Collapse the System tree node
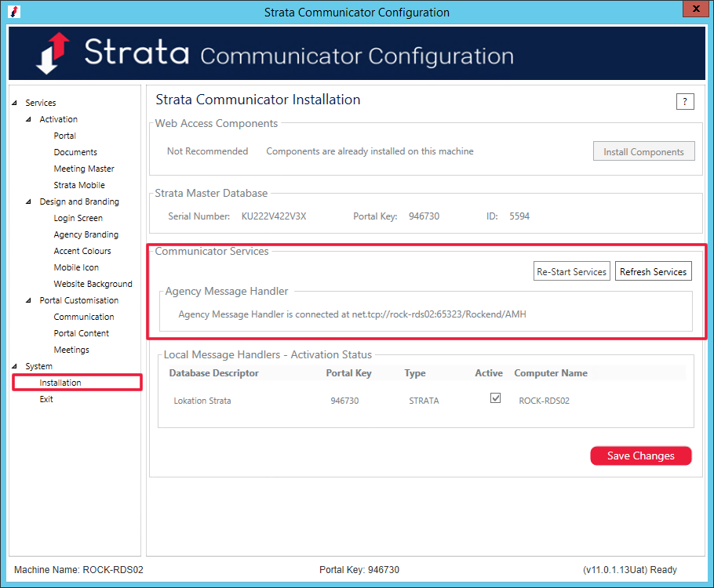The width and height of the screenshot is (714, 588). [x=15, y=366]
